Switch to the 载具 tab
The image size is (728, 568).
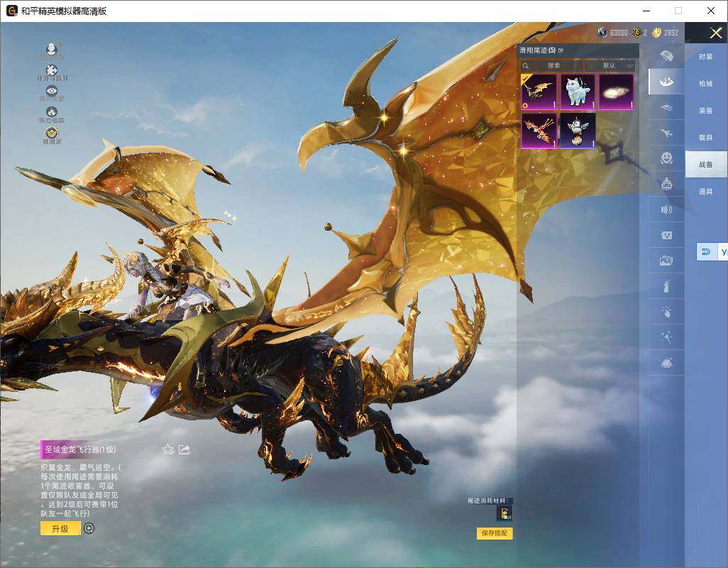[706, 138]
